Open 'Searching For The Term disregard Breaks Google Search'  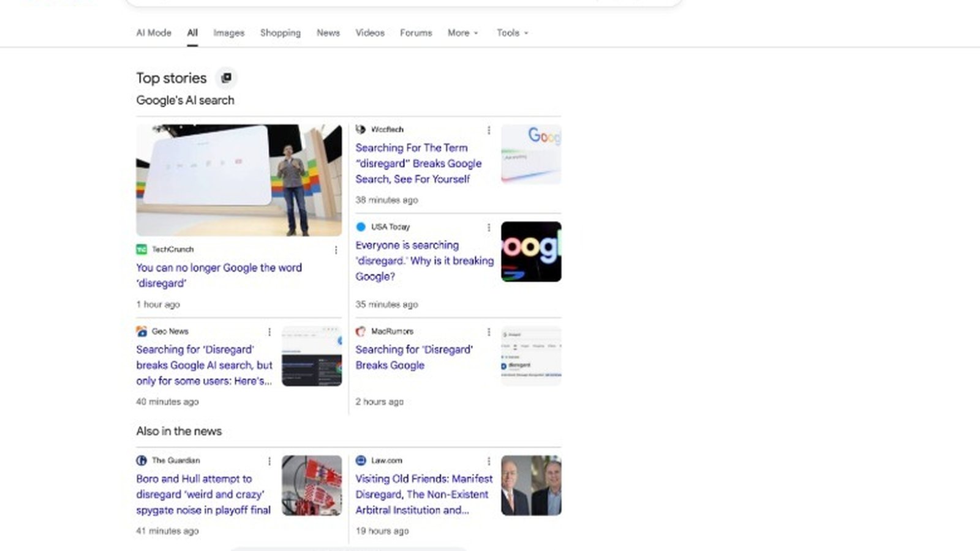pyautogui.click(x=418, y=163)
